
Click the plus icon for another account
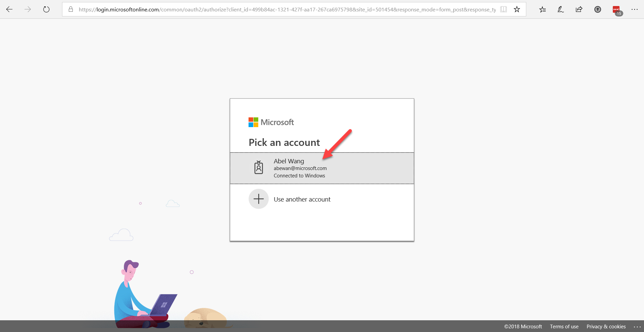click(259, 199)
